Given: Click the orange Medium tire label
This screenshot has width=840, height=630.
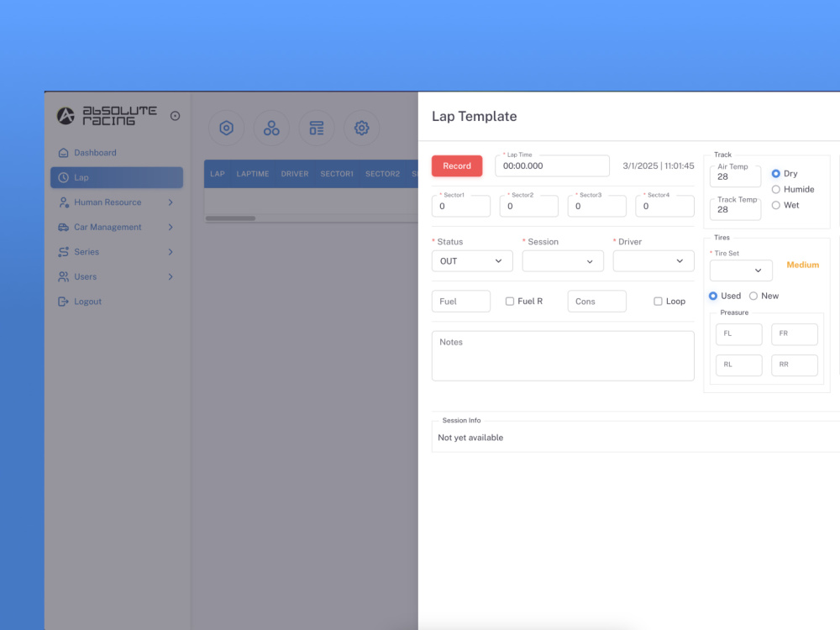Looking at the screenshot, I should [802, 265].
